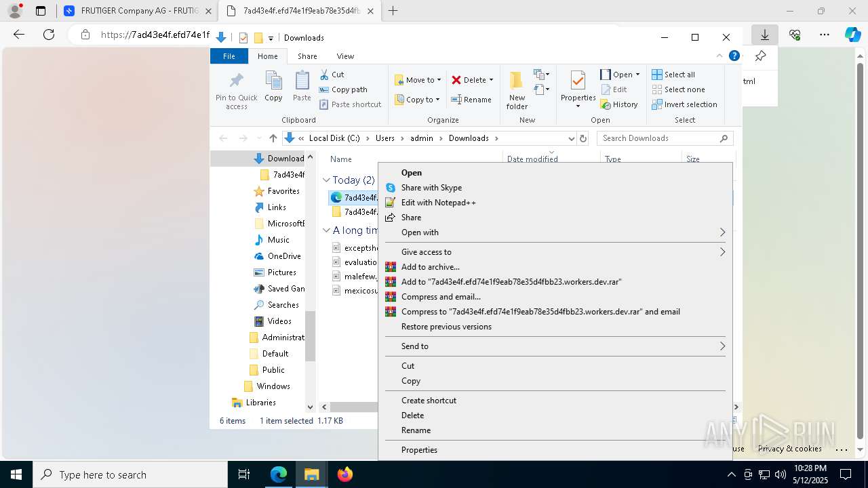Click Edge browser back button
The width and height of the screenshot is (868, 488).
19,35
